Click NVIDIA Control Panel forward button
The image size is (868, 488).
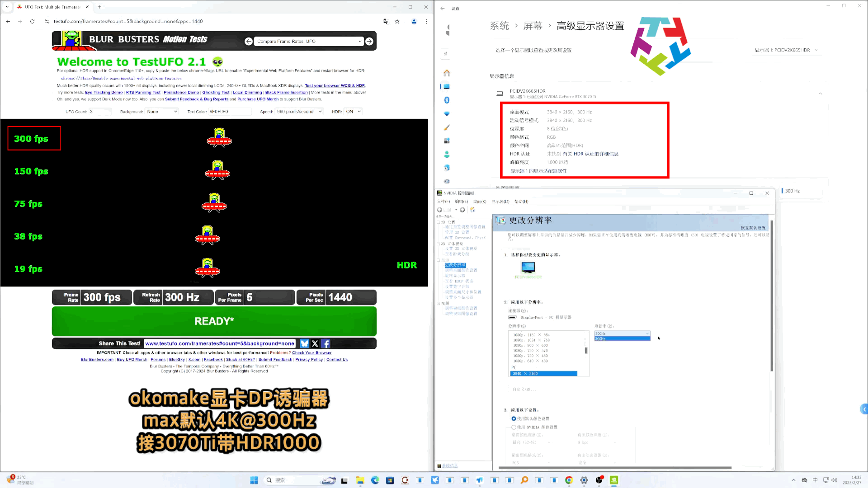tap(462, 210)
